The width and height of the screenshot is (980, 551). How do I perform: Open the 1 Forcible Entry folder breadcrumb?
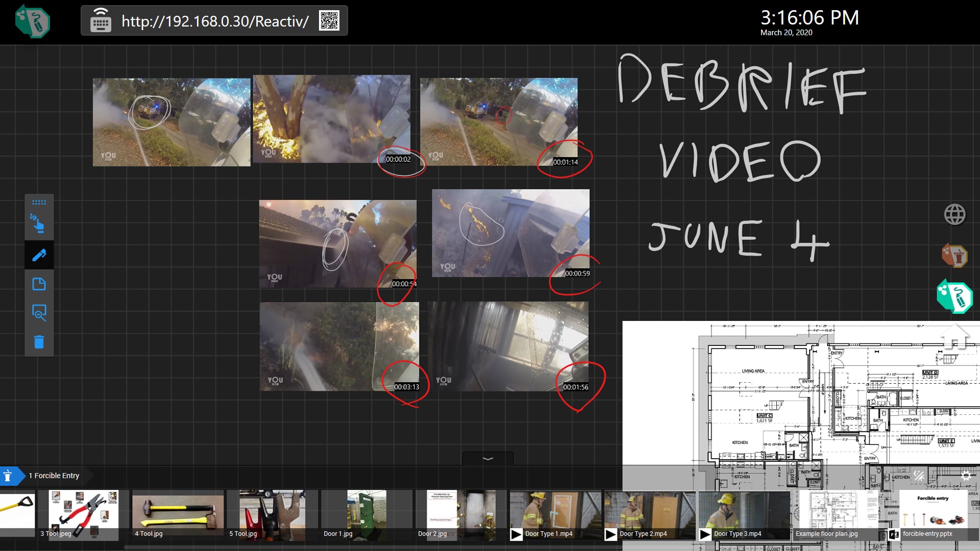pos(54,475)
